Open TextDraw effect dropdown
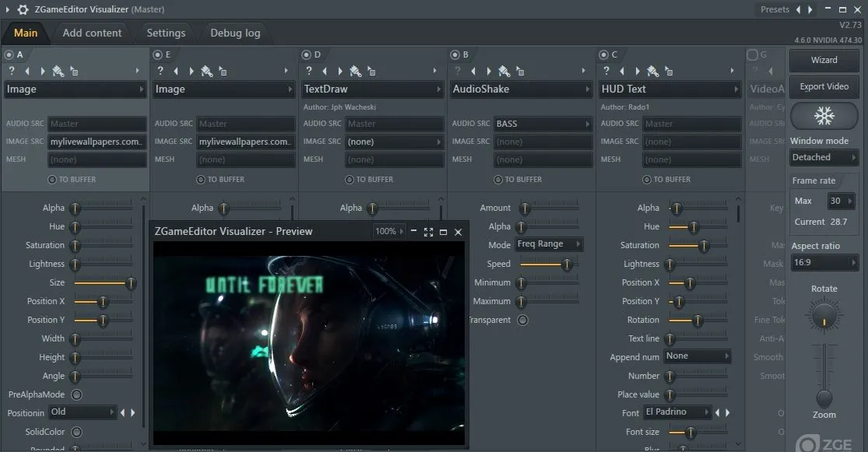The image size is (868, 452). pos(373,89)
